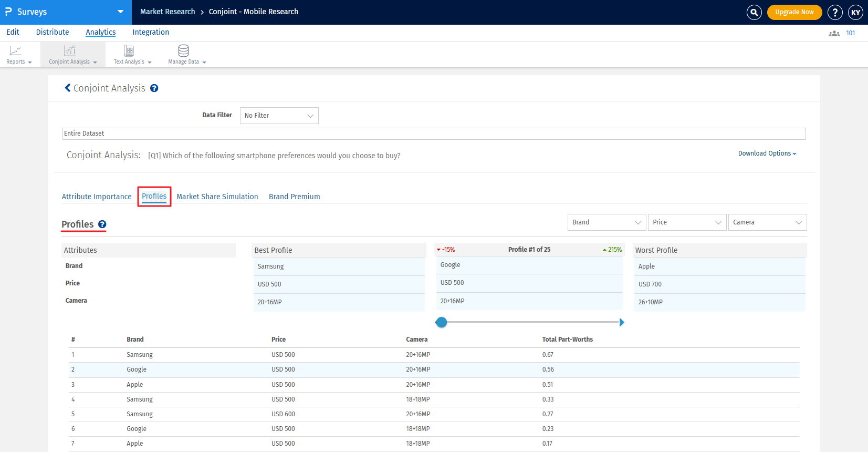Select table row 1 total part-worth 0.67

548,355
